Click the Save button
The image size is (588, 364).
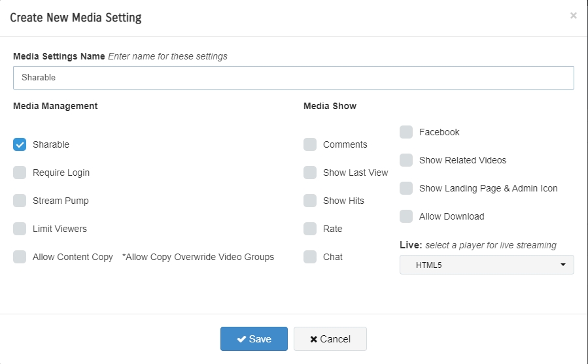click(254, 339)
